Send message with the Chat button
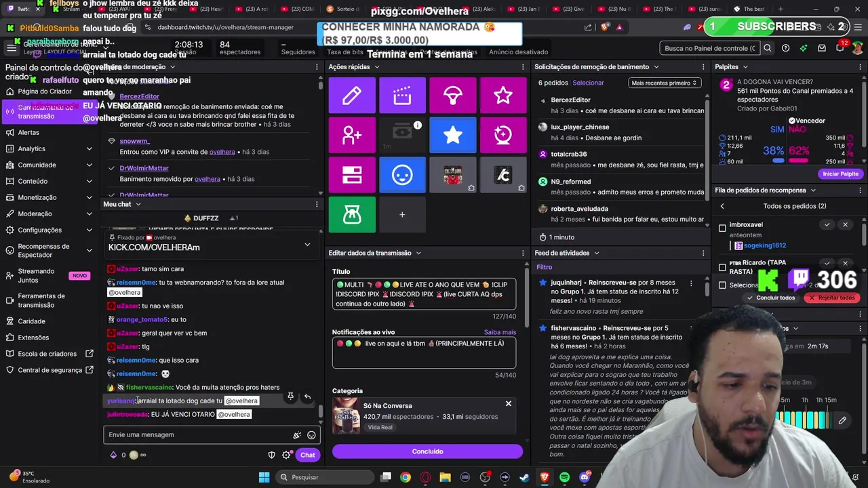The image size is (868, 488). [x=308, y=455]
